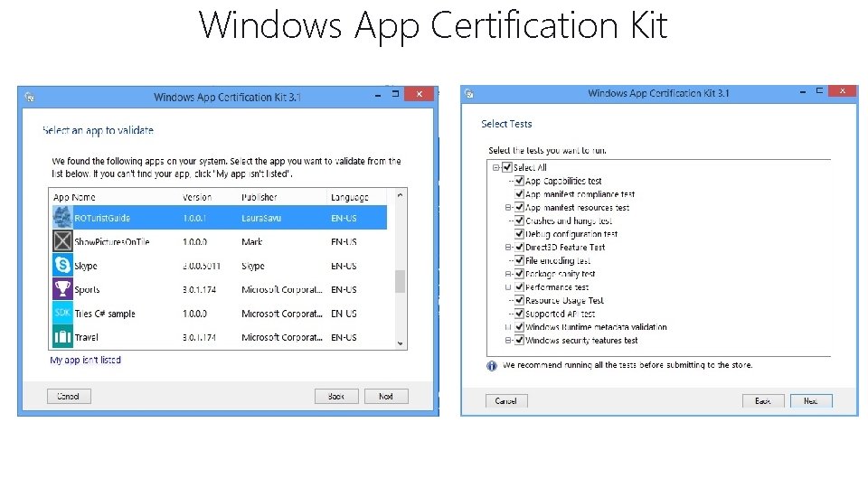Click Cancel in the Select an app window

point(69,396)
